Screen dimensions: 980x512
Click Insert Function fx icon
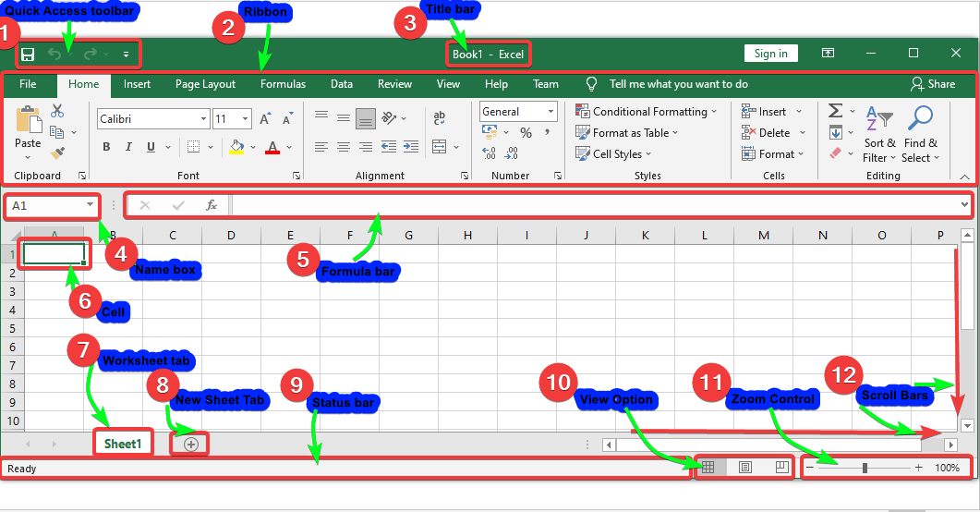click(212, 205)
